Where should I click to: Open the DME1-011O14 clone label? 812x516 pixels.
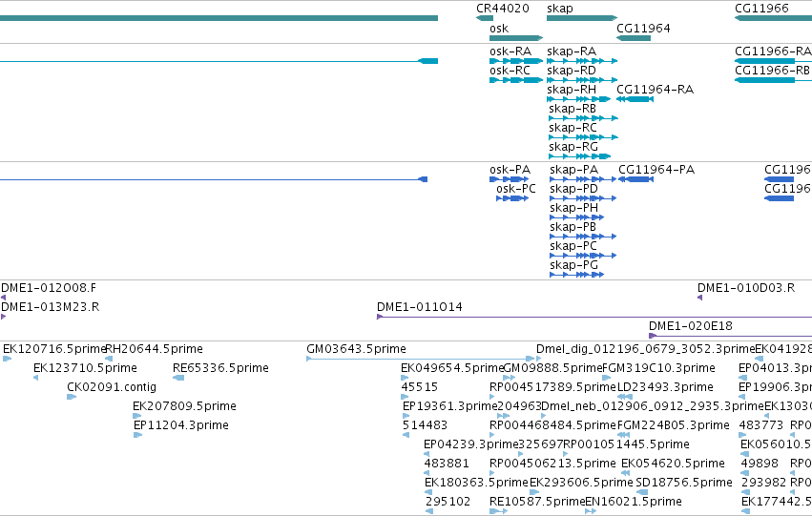point(420,307)
